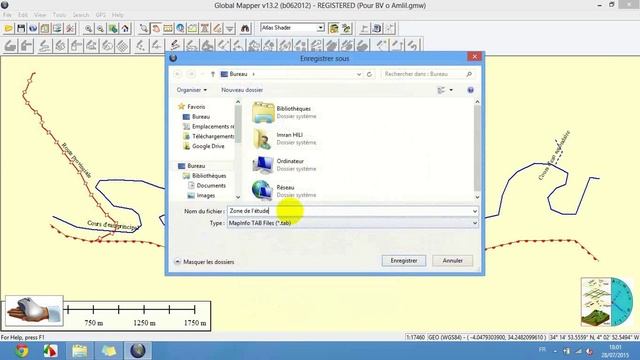640x360 pixels.
Task: Click the Annuler button
Action: (452, 260)
